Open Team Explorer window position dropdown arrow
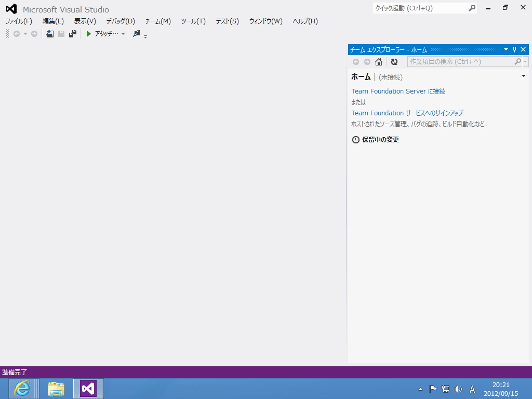 pyautogui.click(x=506, y=49)
